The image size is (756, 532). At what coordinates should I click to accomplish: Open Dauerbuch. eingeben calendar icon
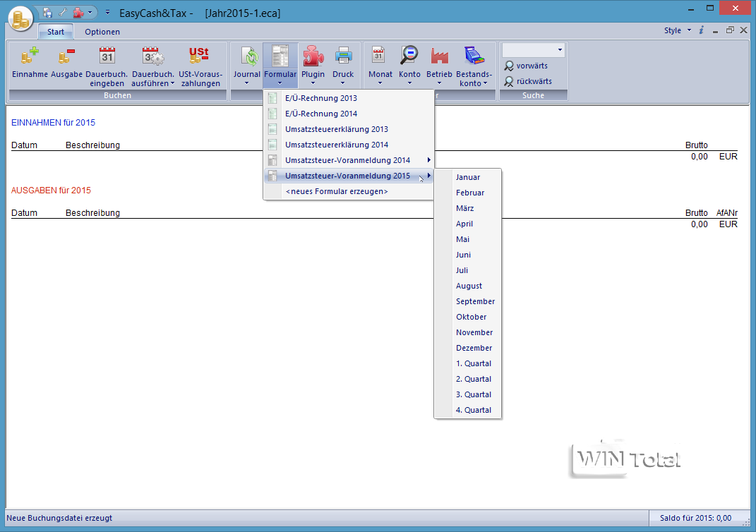point(107,56)
